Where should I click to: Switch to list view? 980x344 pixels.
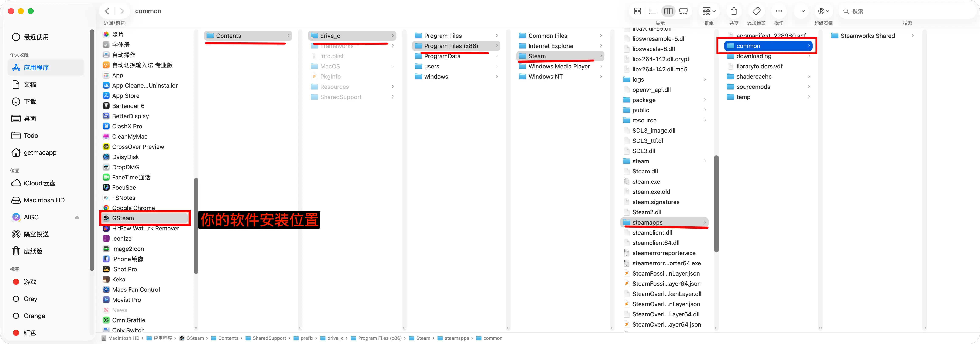coord(652,11)
